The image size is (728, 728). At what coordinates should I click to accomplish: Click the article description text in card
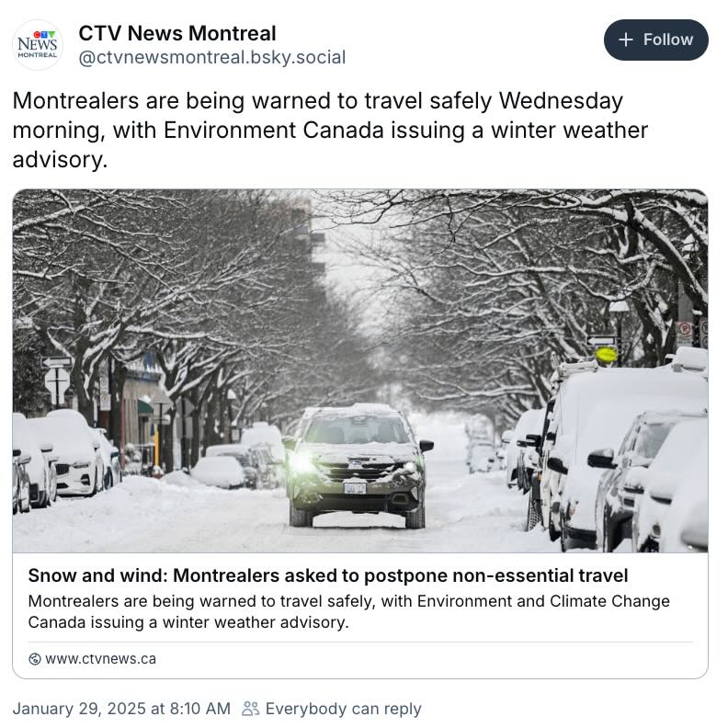point(348,611)
